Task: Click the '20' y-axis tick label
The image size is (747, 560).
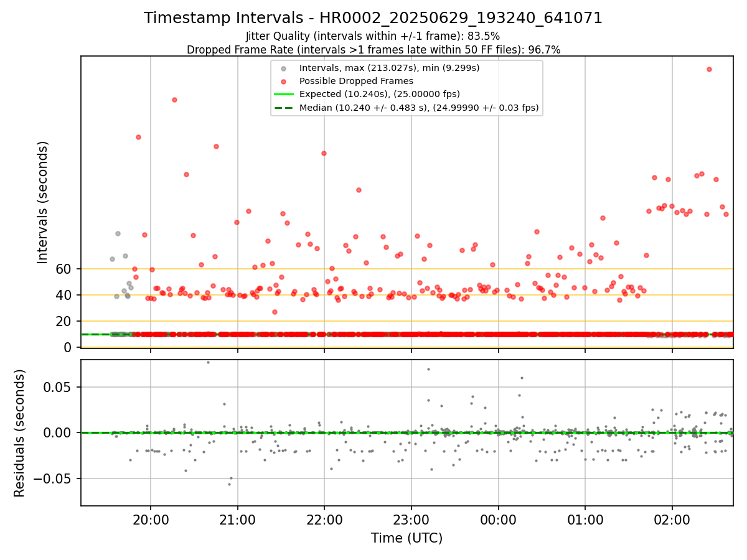Action: point(64,321)
